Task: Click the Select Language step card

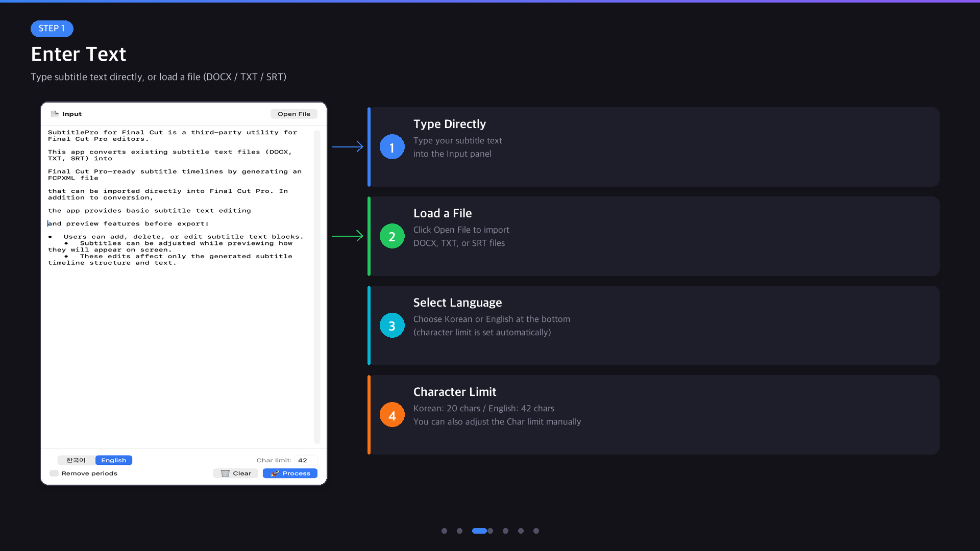Action: point(653,325)
